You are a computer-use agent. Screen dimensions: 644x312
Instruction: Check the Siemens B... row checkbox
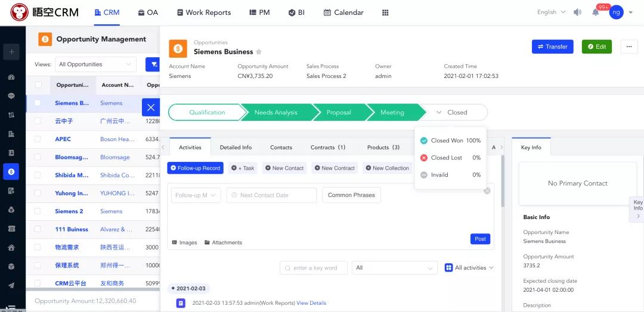pyautogui.click(x=38, y=103)
